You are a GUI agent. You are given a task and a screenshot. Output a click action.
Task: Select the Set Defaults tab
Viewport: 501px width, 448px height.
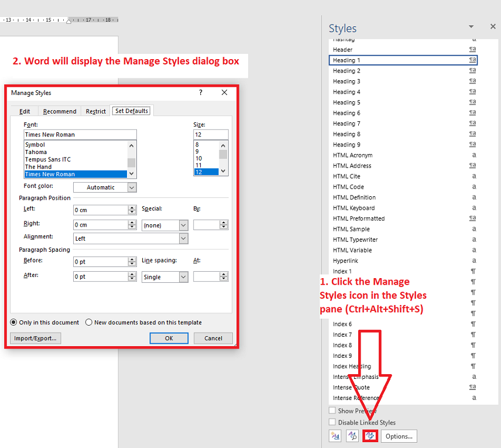[x=132, y=111]
